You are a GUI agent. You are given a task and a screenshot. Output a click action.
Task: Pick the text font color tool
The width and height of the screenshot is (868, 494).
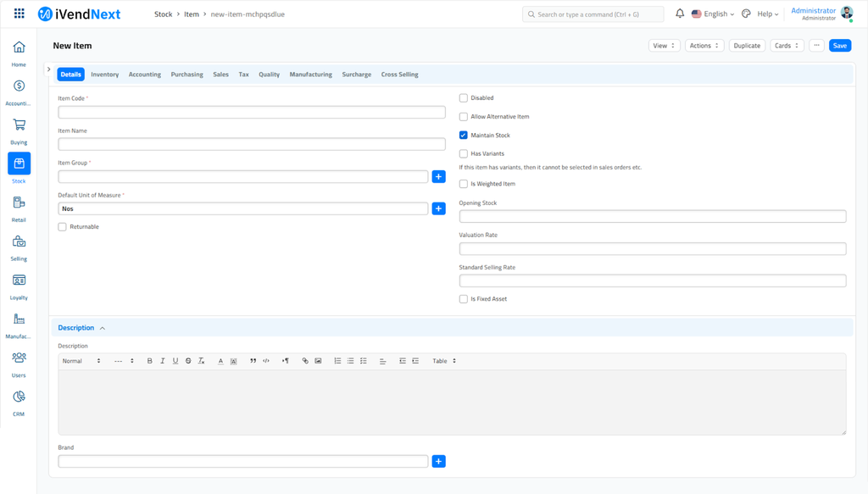click(x=220, y=361)
